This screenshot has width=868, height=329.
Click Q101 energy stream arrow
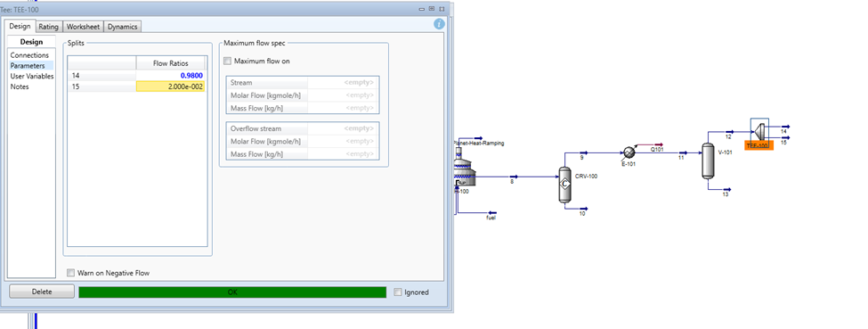point(659,144)
